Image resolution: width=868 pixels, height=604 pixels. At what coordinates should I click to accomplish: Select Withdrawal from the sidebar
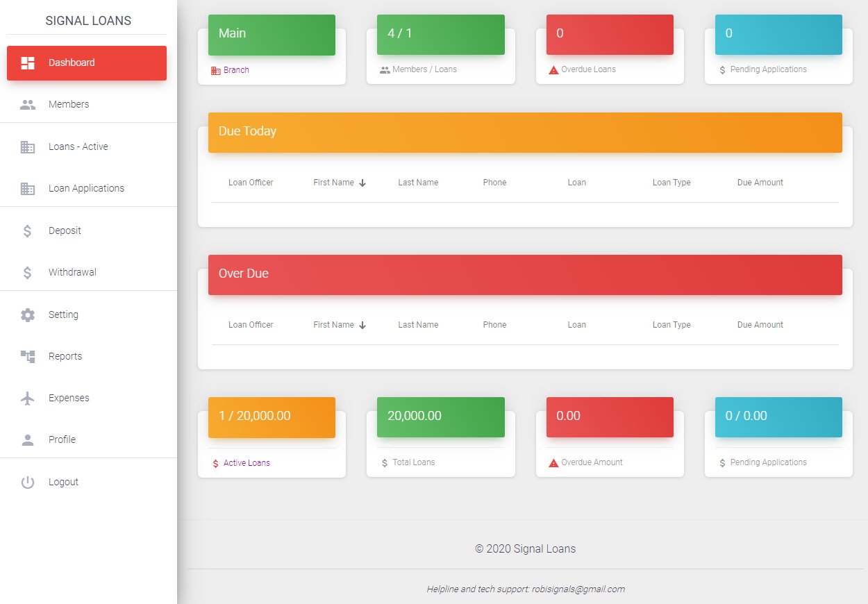(72, 272)
